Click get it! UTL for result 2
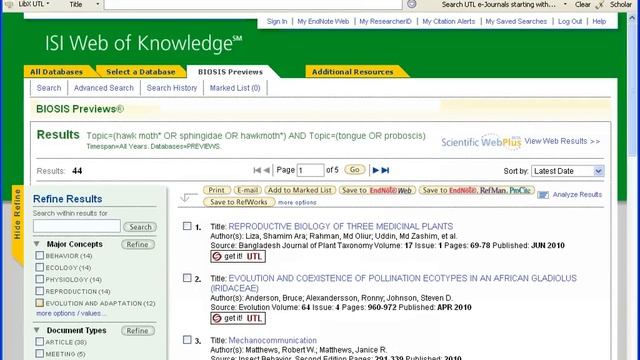The width and height of the screenshot is (640, 360). 238,318
